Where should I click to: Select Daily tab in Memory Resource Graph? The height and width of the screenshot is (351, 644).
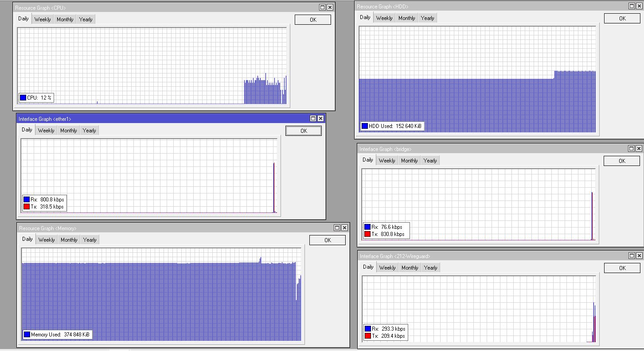click(x=27, y=239)
